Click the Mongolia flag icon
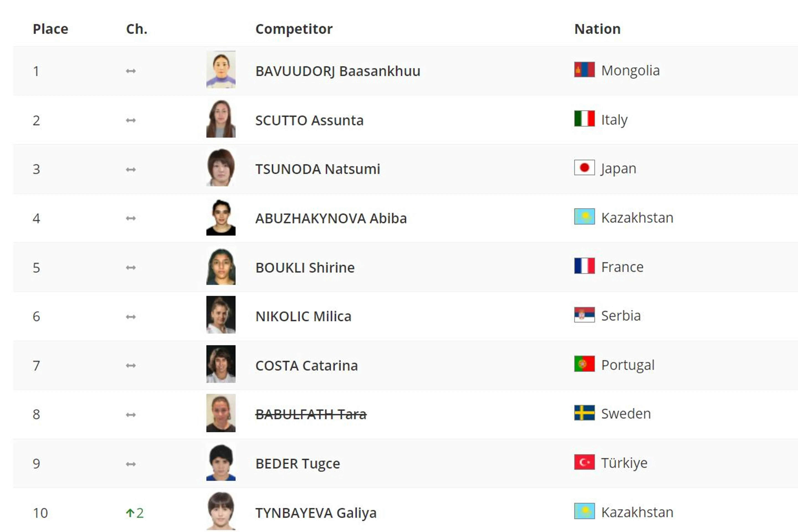This screenshot has width=798, height=532. (x=584, y=70)
